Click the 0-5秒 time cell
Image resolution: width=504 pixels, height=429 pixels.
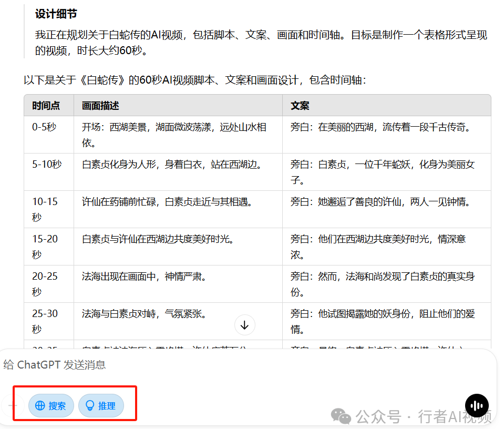tap(44, 127)
